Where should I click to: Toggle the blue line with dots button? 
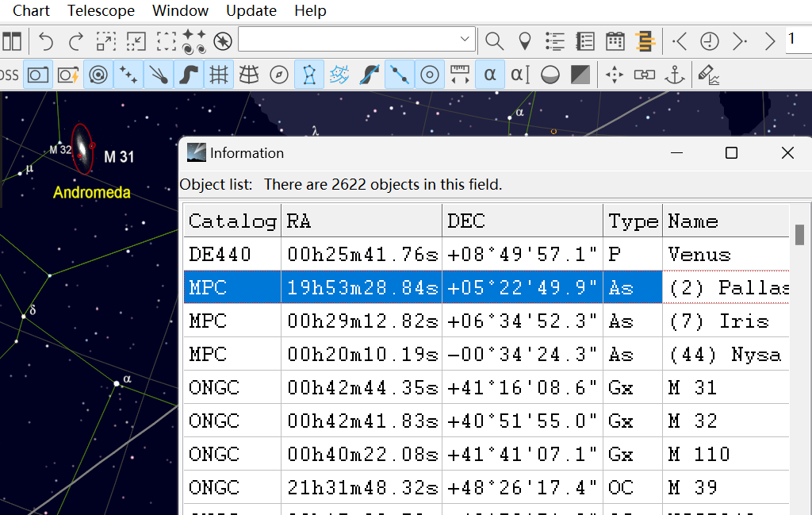coord(400,75)
